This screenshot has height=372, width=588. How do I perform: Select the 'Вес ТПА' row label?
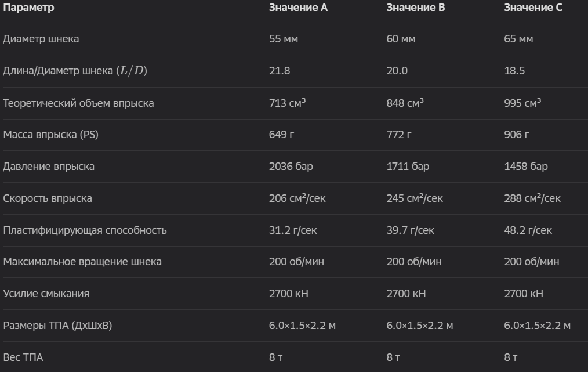pyautogui.click(x=23, y=357)
